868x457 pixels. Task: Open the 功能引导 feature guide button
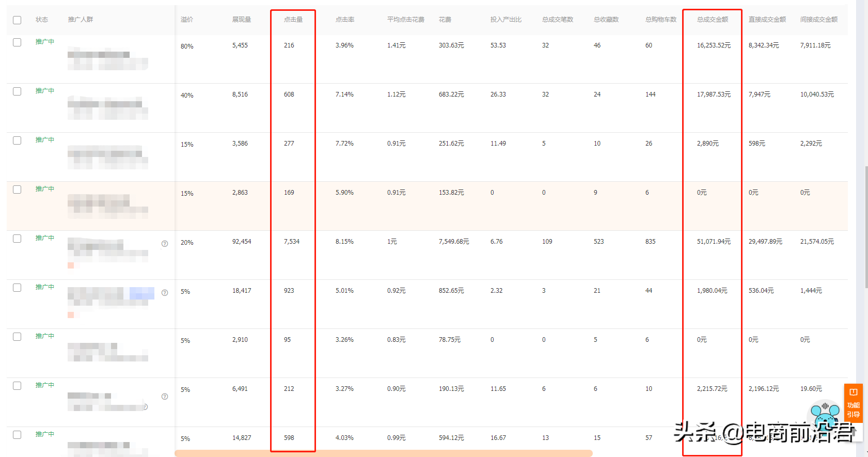[x=854, y=403]
